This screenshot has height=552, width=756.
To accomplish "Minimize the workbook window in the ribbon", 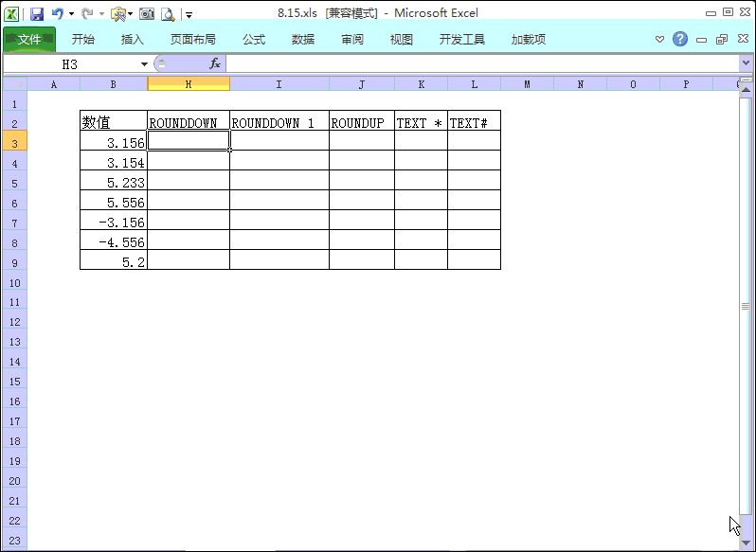I will click(701, 40).
